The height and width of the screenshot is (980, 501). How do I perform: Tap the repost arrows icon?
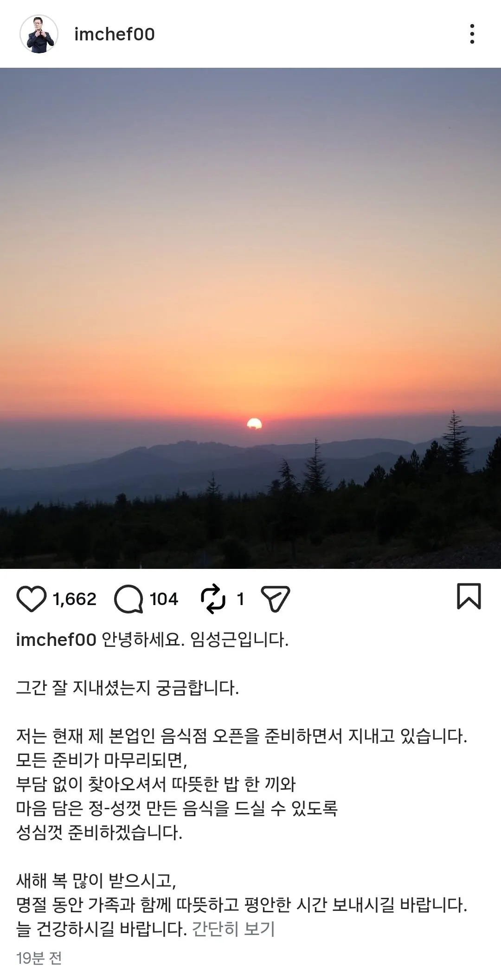pos(213,599)
